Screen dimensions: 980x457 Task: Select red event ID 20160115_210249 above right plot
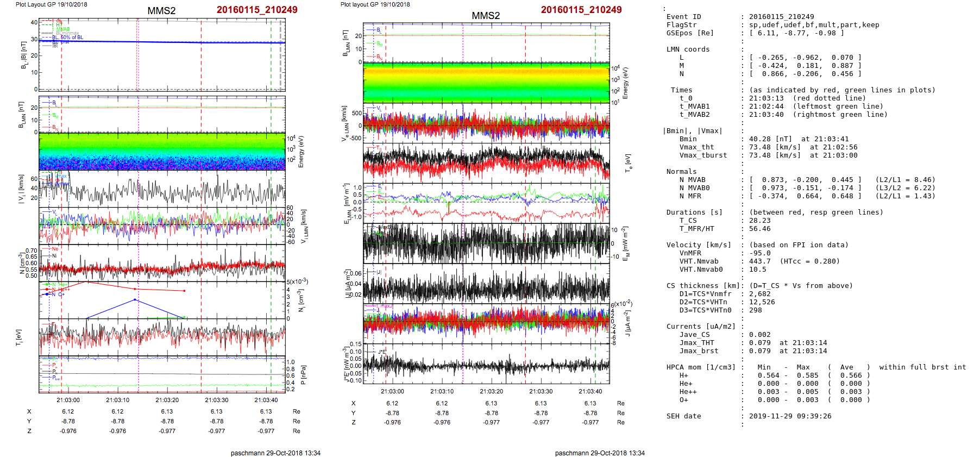click(581, 10)
